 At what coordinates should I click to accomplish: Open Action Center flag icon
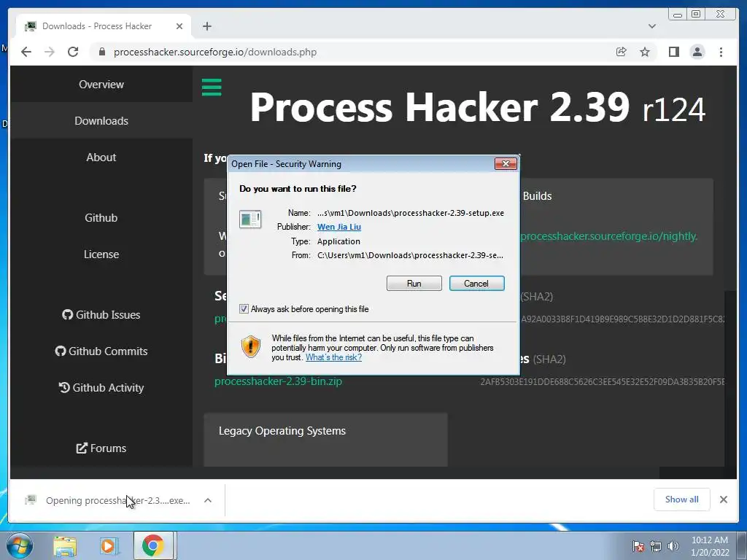pos(638,546)
